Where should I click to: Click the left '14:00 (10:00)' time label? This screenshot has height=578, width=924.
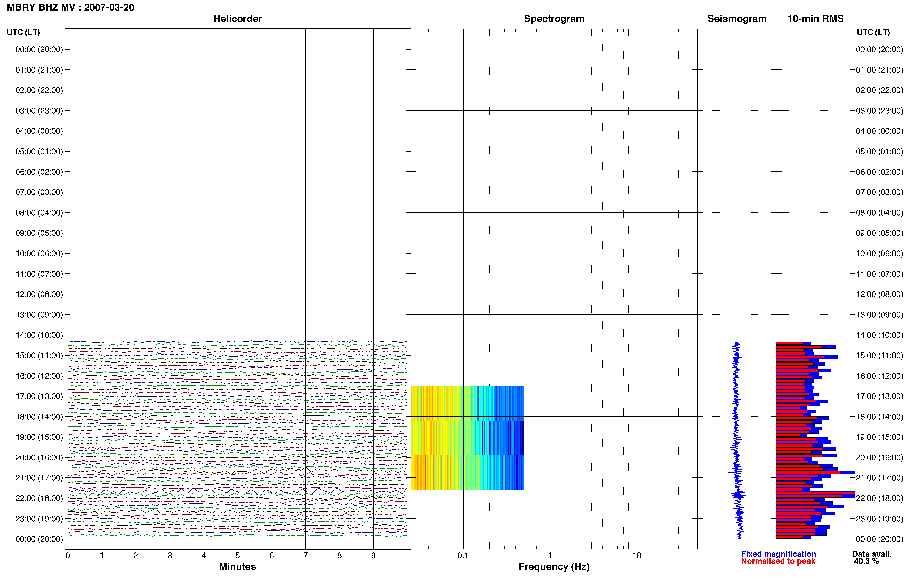tap(39, 335)
